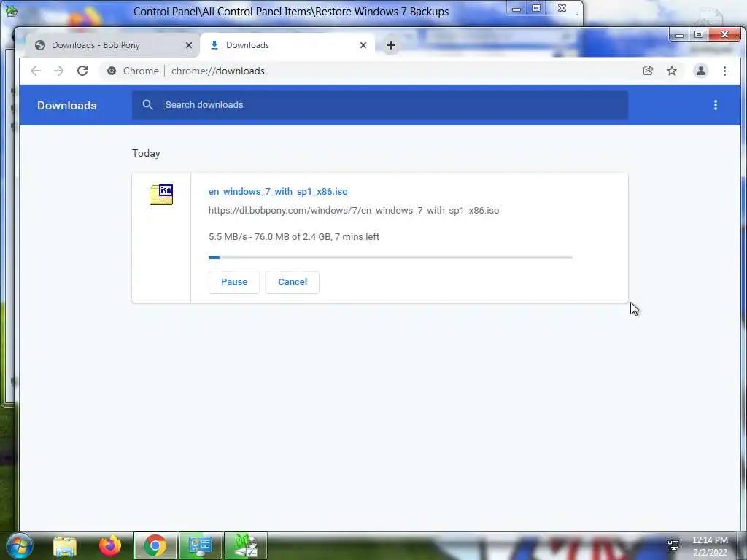Screen dimensions: 747x560
Task: Click the Downloads page title
Action: (66, 105)
